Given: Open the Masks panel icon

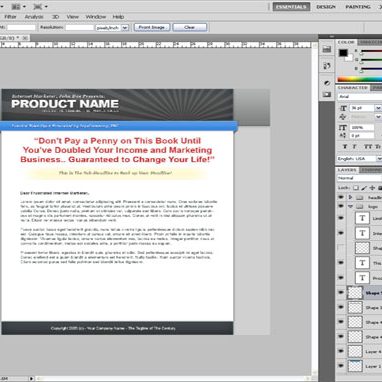Looking at the screenshot, I should 327,95.
